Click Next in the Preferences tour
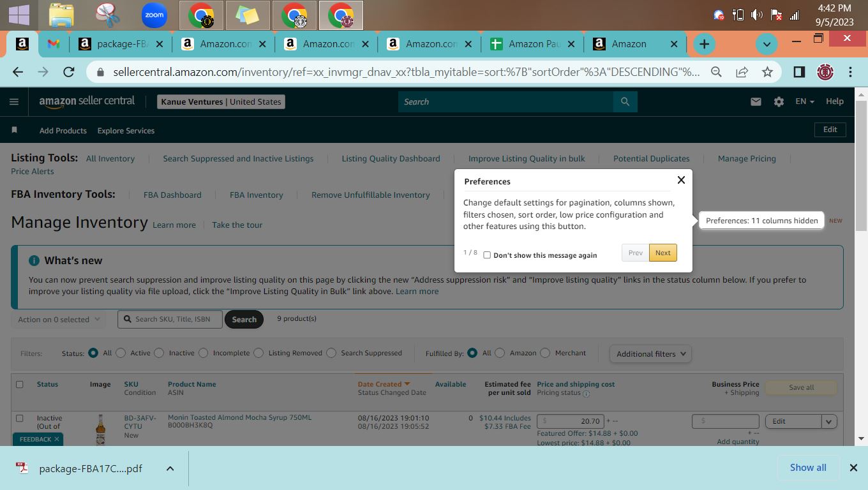Image resolution: width=868 pixels, height=490 pixels. coord(663,253)
